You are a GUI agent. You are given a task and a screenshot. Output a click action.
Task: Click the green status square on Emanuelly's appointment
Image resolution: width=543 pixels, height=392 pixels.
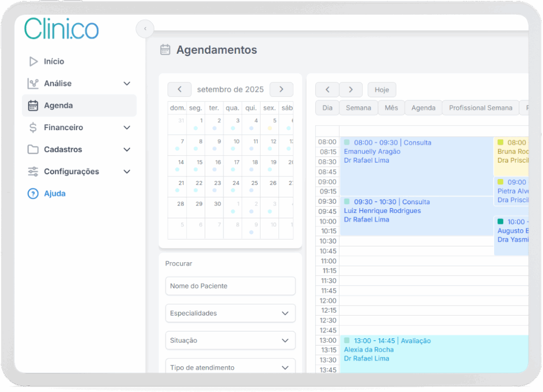(x=347, y=143)
